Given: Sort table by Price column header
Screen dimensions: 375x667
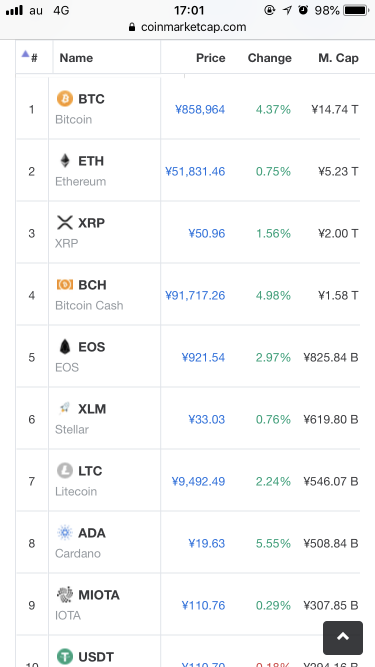Looking at the screenshot, I should [x=210, y=58].
